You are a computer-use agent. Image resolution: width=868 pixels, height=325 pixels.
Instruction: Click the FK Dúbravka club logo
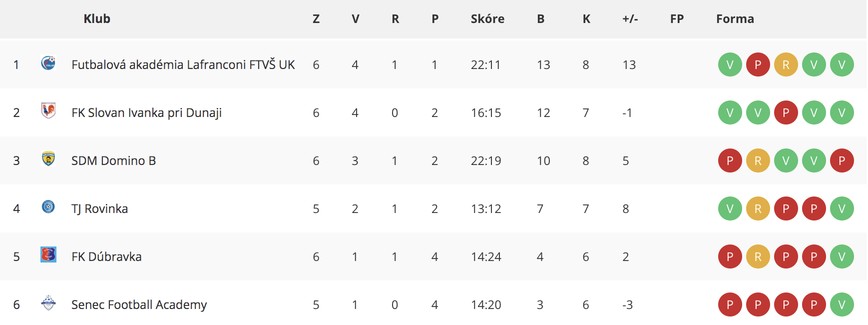(48, 254)
